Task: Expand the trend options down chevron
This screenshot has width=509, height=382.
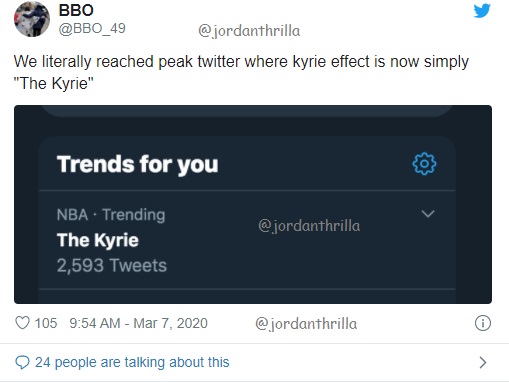Action: point(428,214)
